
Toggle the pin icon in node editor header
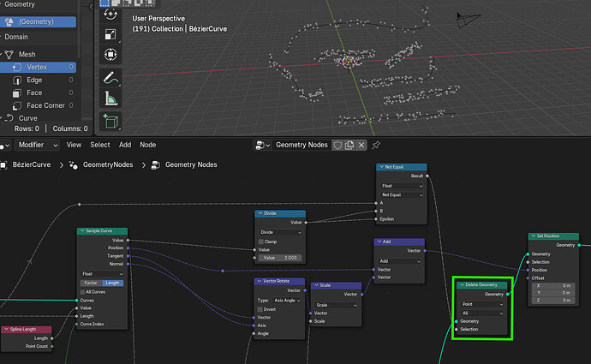coord(376,145)
